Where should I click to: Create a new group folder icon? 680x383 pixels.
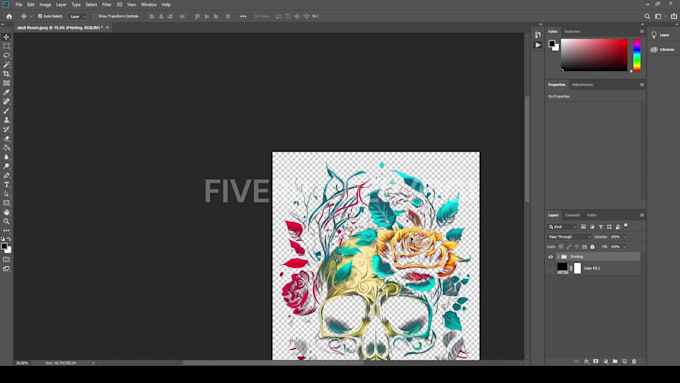coord(615,361)
